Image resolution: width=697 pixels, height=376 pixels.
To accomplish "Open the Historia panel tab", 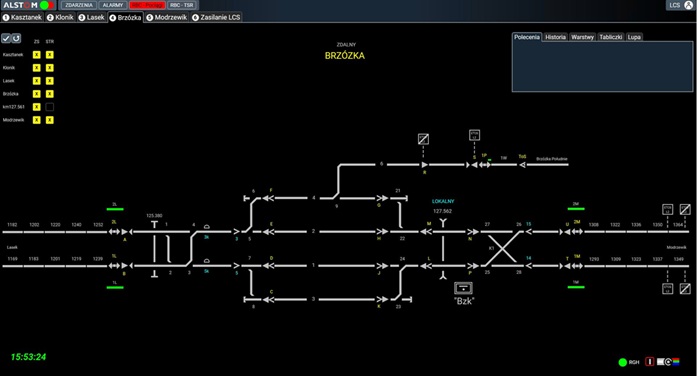I will [x=555, y=37].
